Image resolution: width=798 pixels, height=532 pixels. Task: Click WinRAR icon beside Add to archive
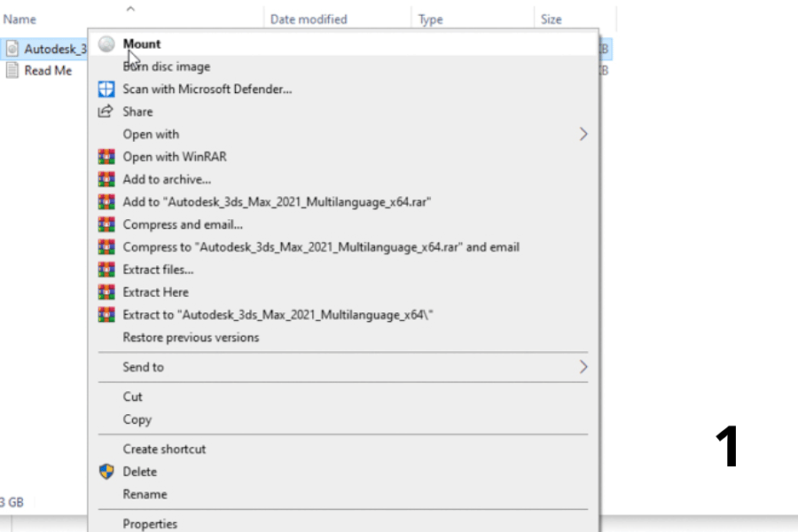tap(106, 179)
